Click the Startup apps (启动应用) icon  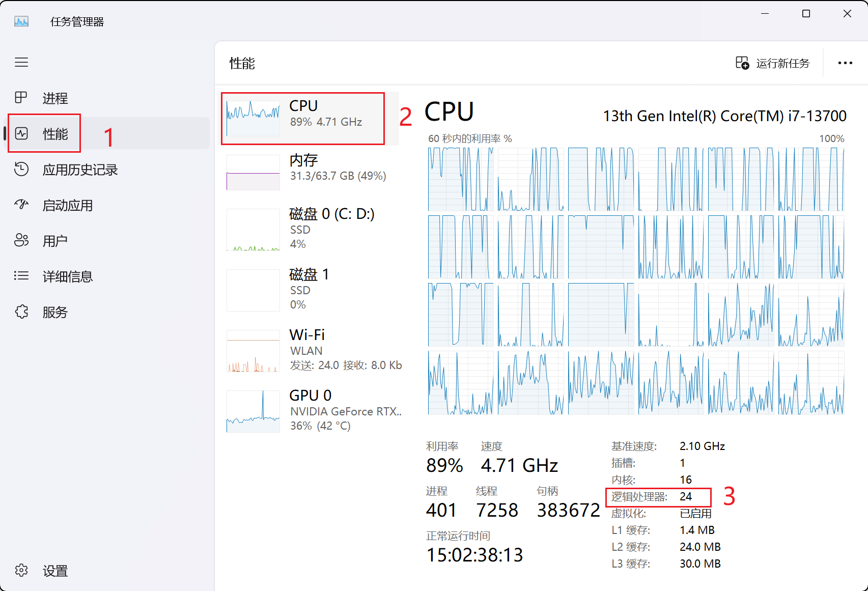(21, 205)
